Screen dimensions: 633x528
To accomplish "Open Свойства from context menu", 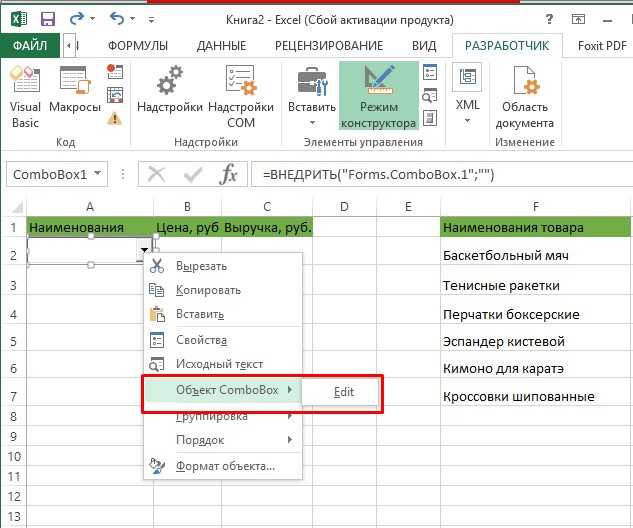I will [x=223, y=340].
